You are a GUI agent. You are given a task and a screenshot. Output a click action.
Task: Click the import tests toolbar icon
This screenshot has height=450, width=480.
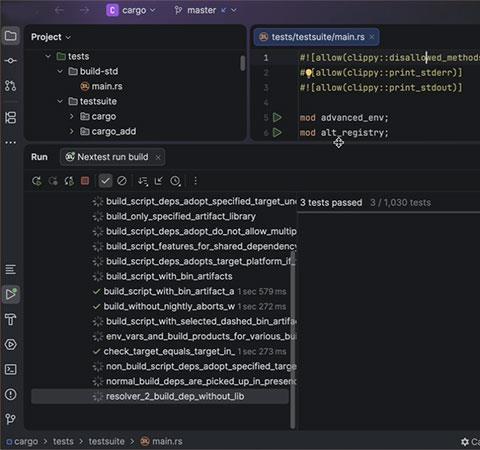[159, 181]
